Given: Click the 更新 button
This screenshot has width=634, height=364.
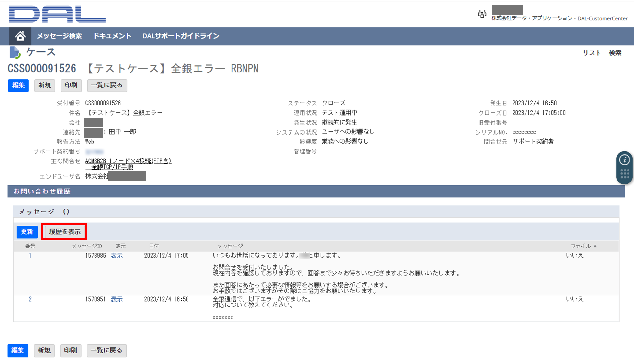Looking at the screenshot, I should [x=27, y=232].
